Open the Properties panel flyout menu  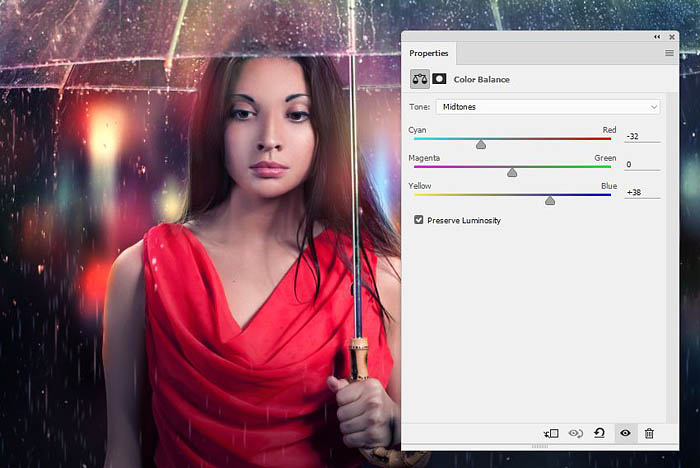point(669,53)
